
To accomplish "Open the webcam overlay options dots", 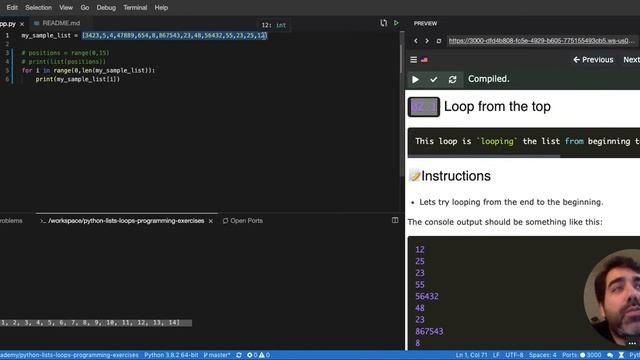I will pos(632,343).
